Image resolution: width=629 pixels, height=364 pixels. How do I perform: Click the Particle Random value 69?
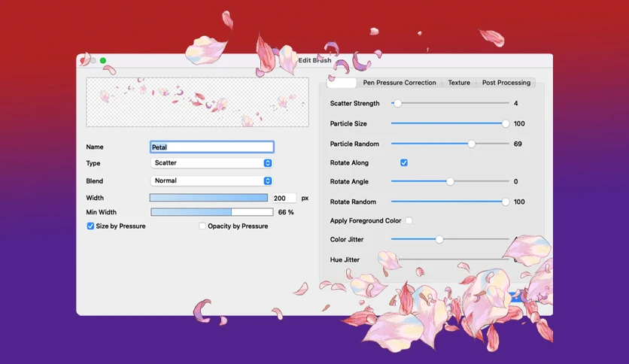tap(518, 144)
